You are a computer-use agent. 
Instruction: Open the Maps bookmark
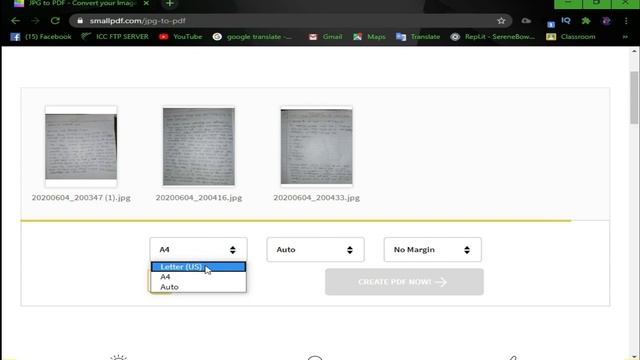click(369, 37)
